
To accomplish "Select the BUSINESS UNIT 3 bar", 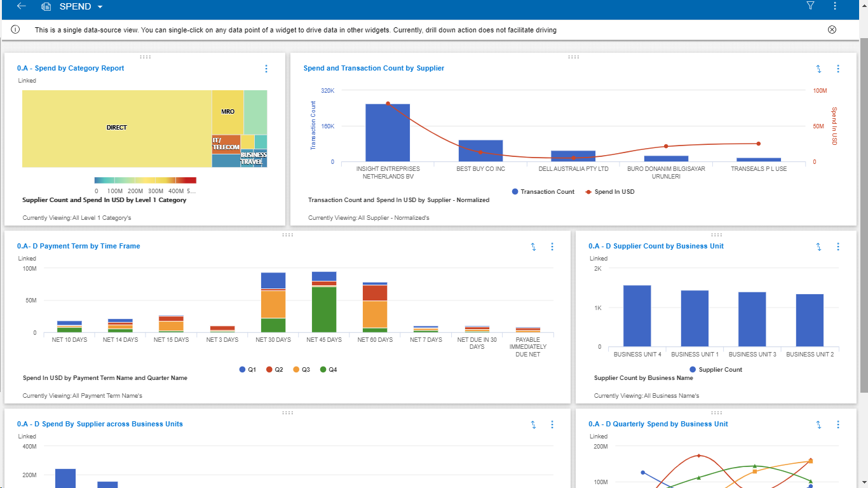I will [x=752, y=320].
